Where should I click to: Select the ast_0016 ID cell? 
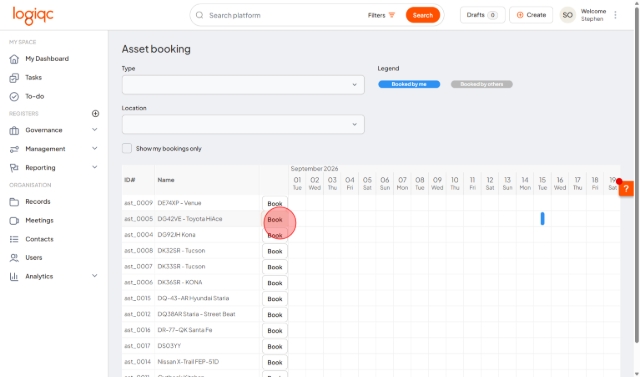tap(138, 330)
